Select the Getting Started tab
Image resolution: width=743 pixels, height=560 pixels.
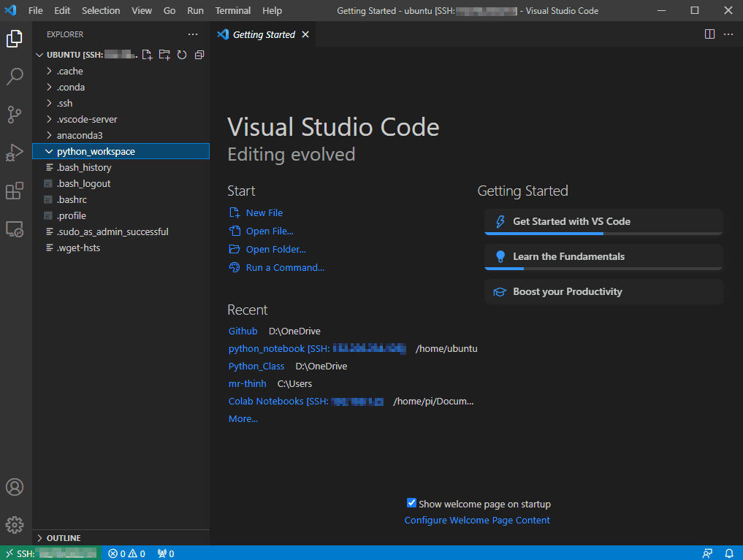coord(264,34)
